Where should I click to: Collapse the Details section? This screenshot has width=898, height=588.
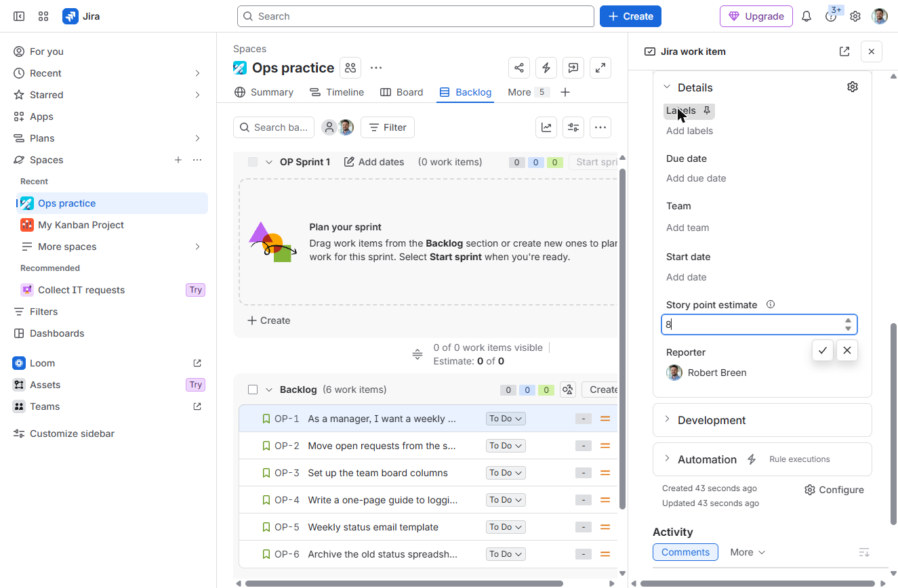(x=667, y=87)
